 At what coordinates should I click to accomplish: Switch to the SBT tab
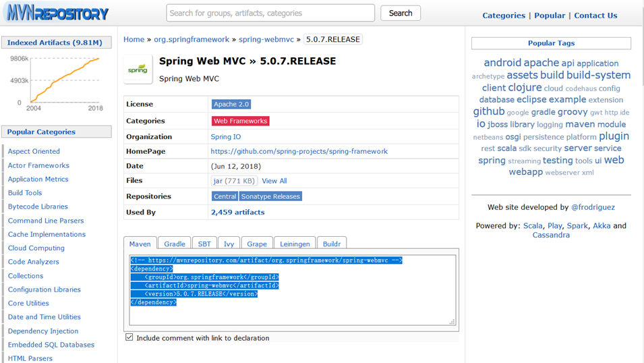click(204, 244)
